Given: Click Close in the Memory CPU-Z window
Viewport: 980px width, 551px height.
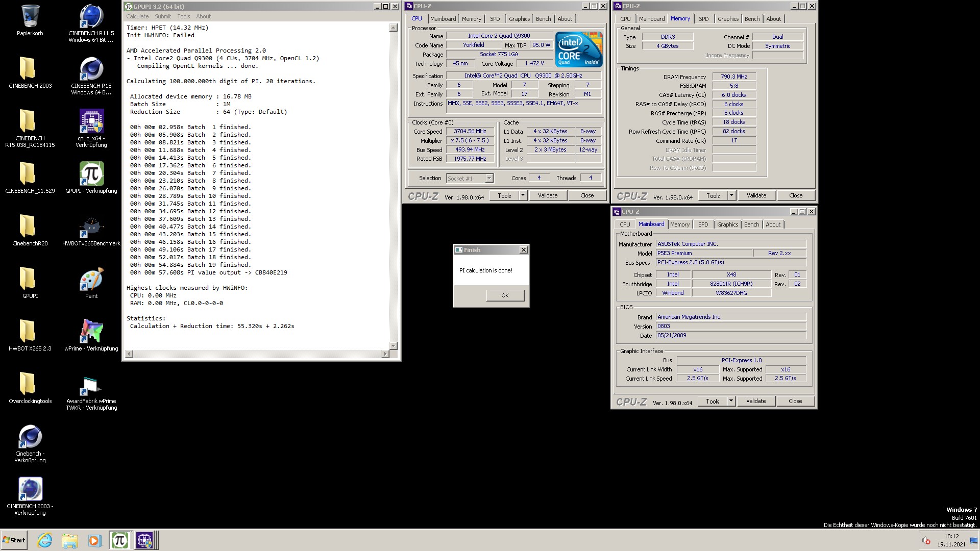Looking at the screenshot, I should (x=795, y=195).
